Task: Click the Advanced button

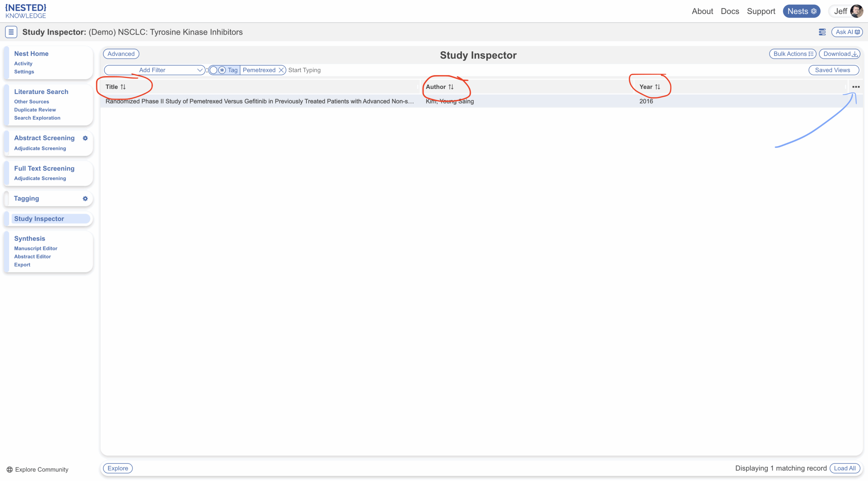Action: click(x=121, y=54)
